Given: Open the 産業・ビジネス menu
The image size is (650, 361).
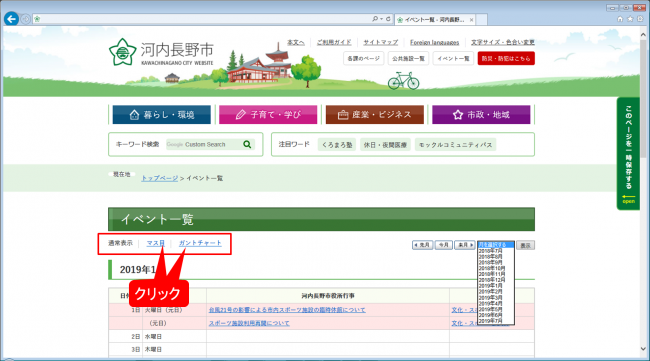Looking at the screenshot, I should point(375,115).
